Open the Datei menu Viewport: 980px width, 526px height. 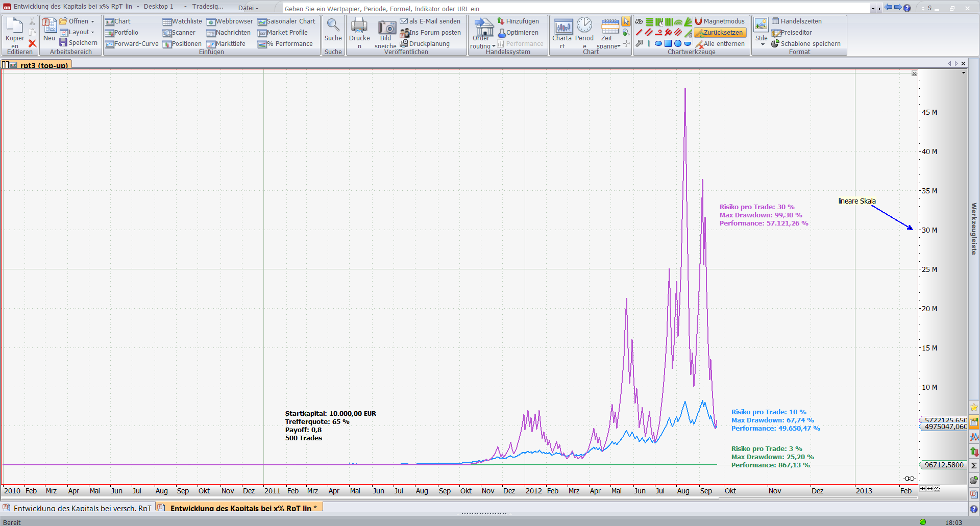[248, 8]
